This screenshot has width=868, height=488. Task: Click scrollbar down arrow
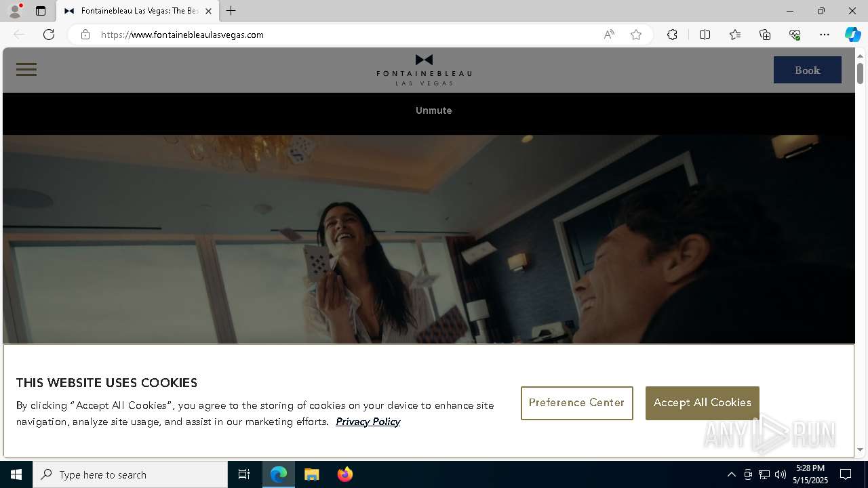click(x=861, y=449)
